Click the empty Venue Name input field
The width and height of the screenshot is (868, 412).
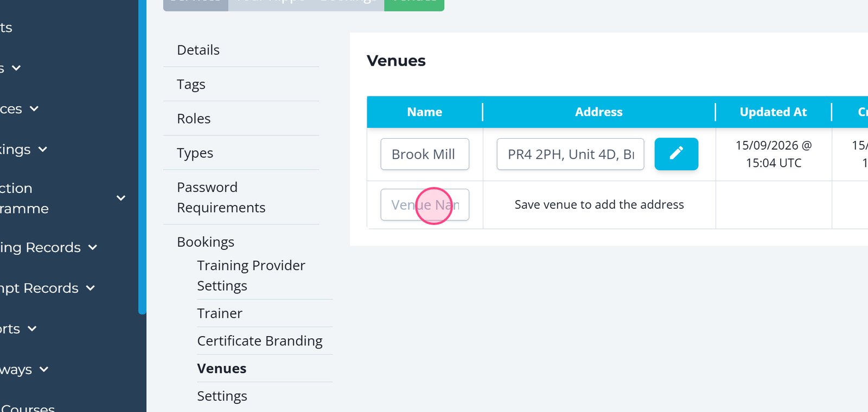click(x=425, y=205)
